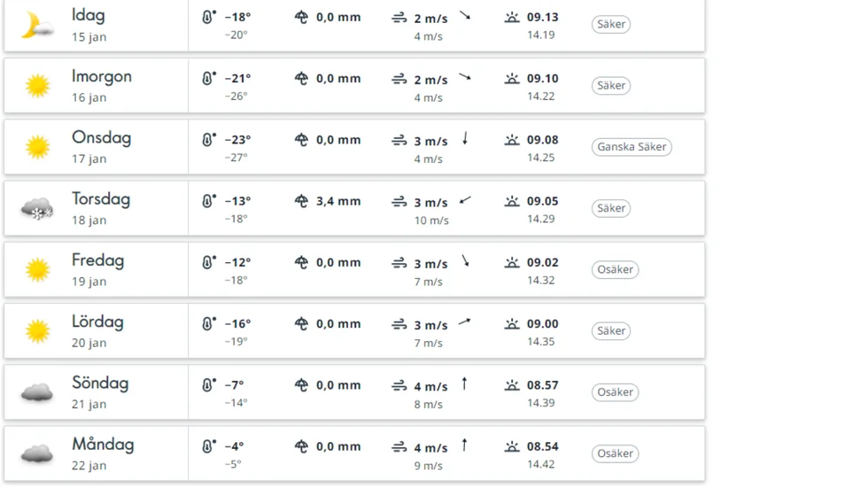Click the wind direction arrow in Torsdag row

click(465, 200)
